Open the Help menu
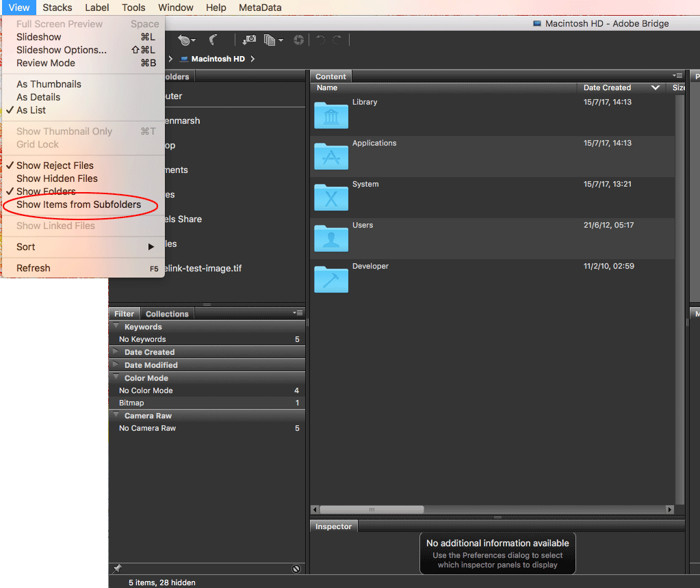Viewport: 700px width, 588px height. (216, 8)
